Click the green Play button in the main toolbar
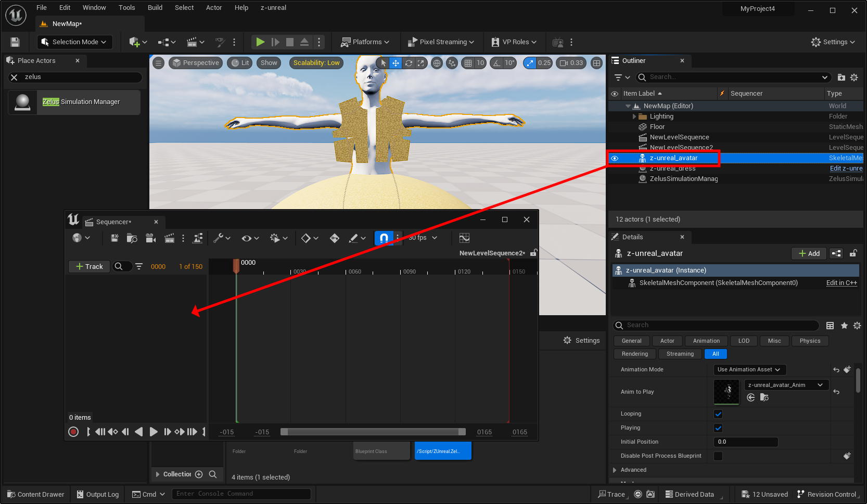 pyautogui.click(x=260, y=42)
